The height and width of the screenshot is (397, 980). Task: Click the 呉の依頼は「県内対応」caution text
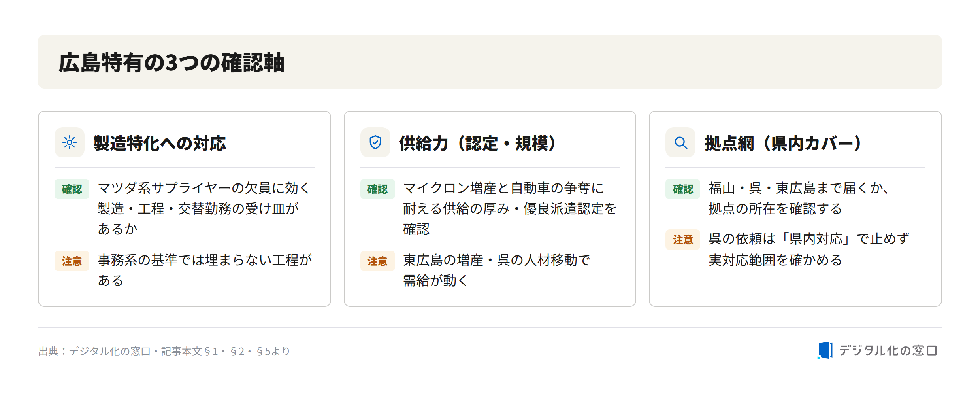coord(809,250)
